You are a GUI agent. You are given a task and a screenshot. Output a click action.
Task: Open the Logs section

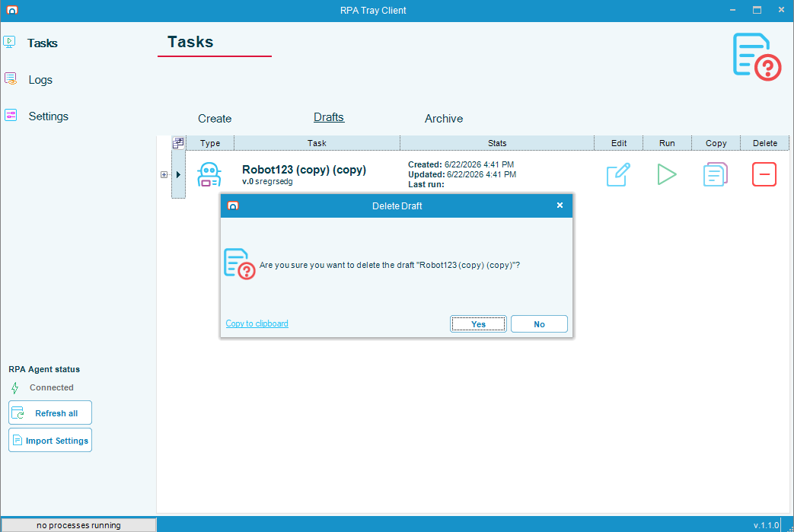pos(40,80)
